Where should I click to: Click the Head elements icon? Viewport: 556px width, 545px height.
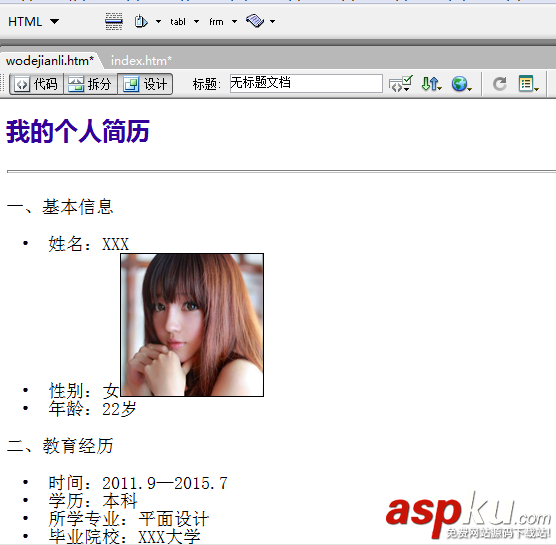coord(141,22)
